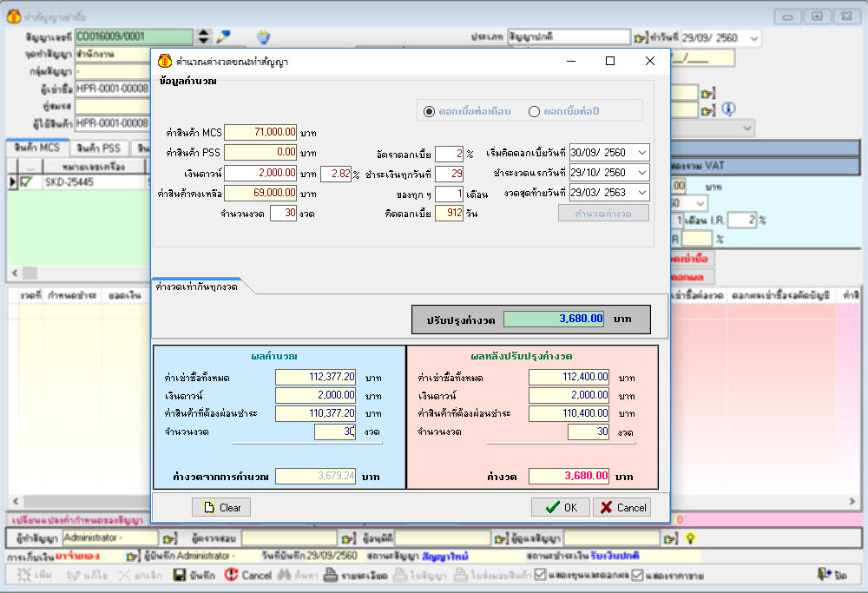The height and width of the screenshot is (593, 868).
Task: Click the yellow light bulb icon at the bottom
Action: click(x=690, y=537)
